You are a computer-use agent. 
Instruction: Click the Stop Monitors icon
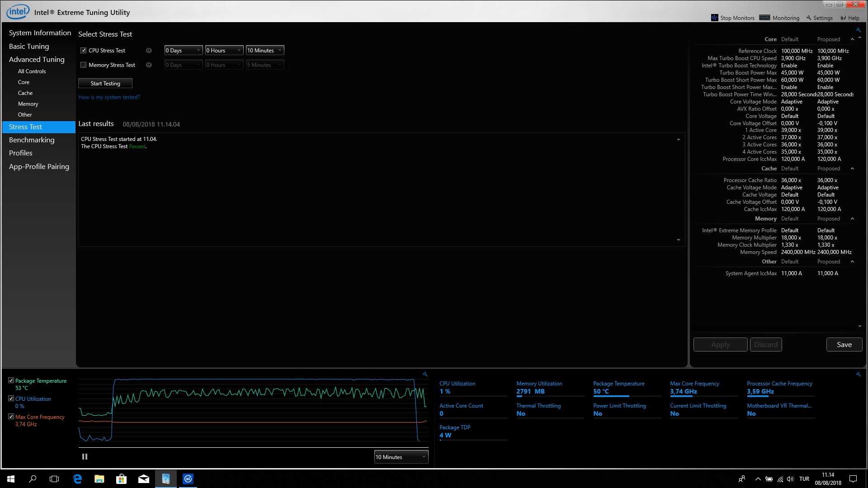tap(715, 18)
